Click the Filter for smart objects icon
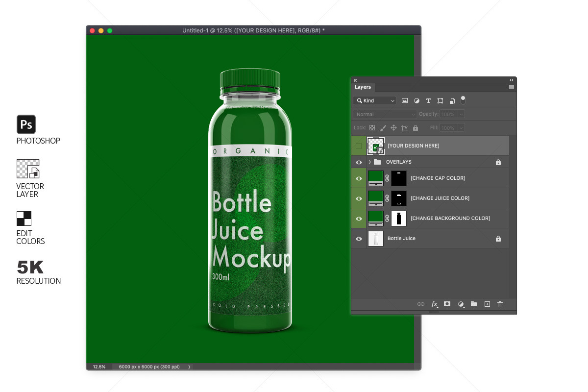This screenshot has width=588, height=392. click(452, 100)
